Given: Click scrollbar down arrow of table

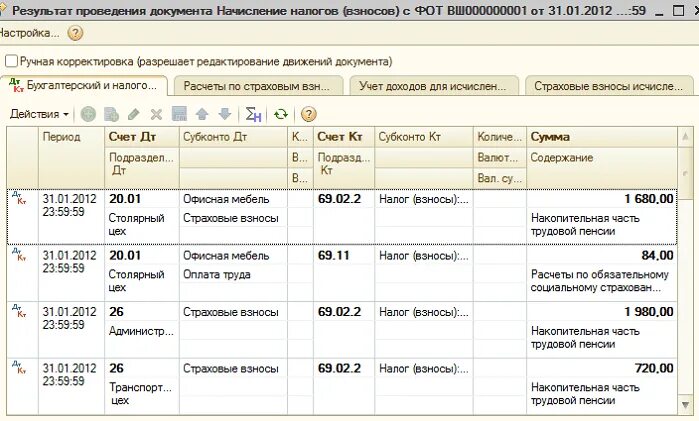Looking at the screenshot, I should pyautogui.click(x=685, y=404).
